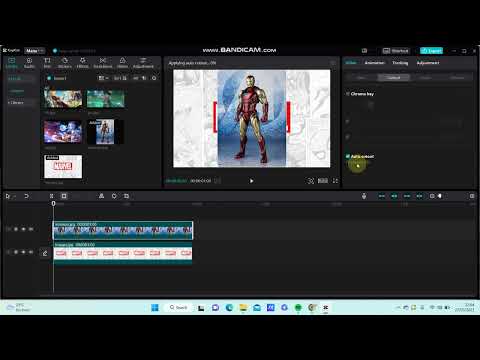Image resolution: width=480 pixels, height=360 pixels.
Task: Select the Enhance sub-tab
Action: [457, 77]
